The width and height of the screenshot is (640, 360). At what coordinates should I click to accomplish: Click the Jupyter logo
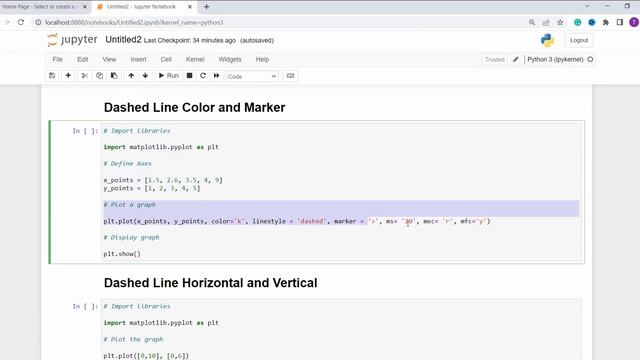click(72, 40)
